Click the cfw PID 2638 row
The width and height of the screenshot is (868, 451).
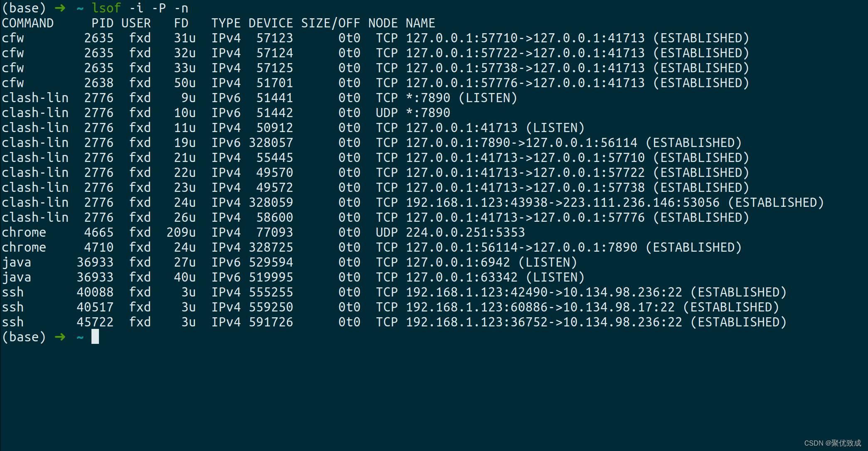point(375,83)
